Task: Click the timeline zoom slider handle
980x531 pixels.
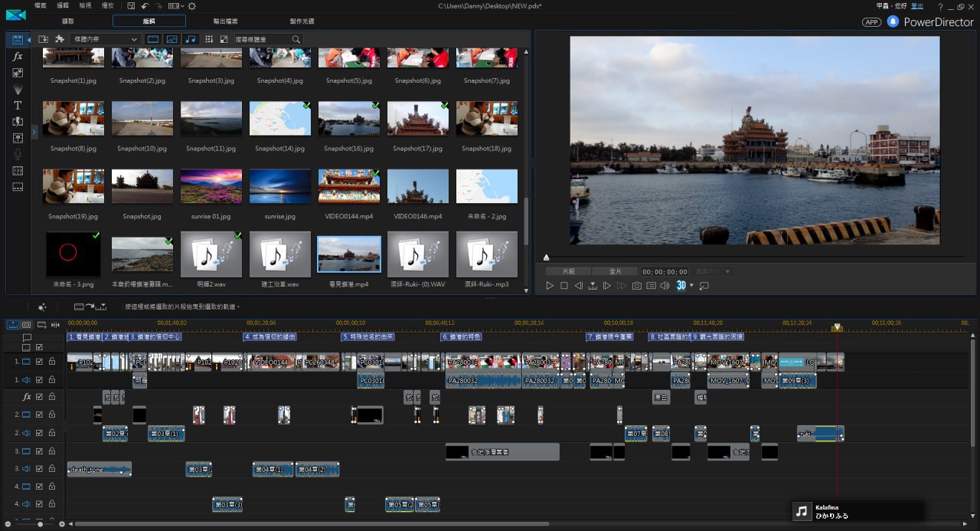Action: click(x=40, y=524)
